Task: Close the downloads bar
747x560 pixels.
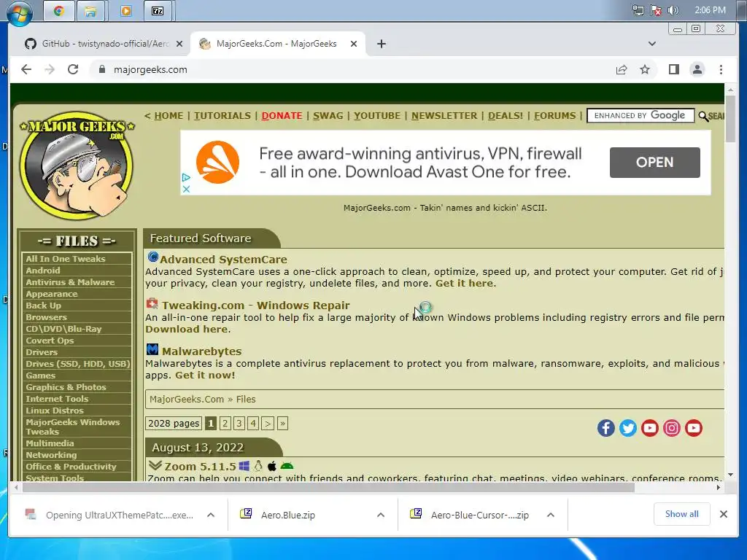Action: pyautogui.click(x=723, y=514)
